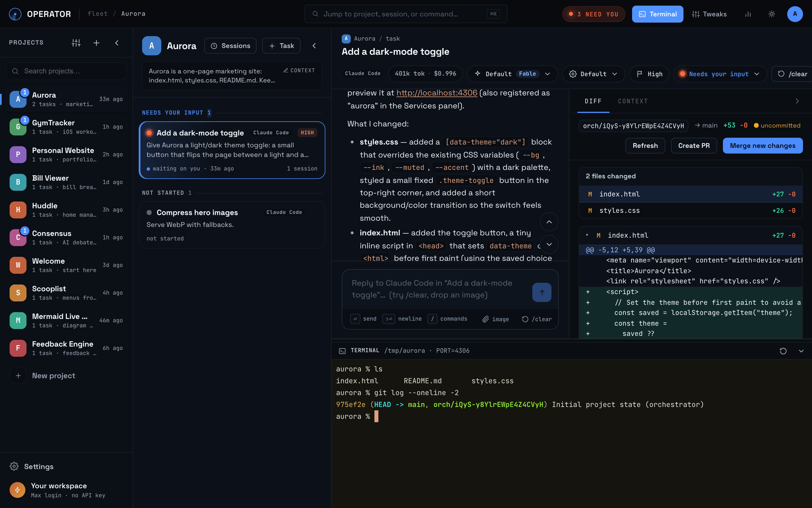Open the Bill Viewer project

point(66,182)
